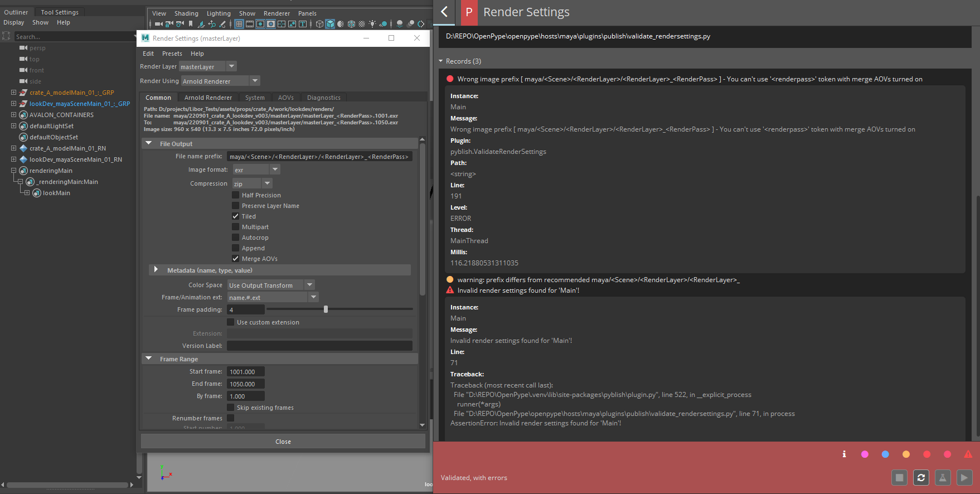Click the Grease Pencil toolbar icon

tap(222, 24)
